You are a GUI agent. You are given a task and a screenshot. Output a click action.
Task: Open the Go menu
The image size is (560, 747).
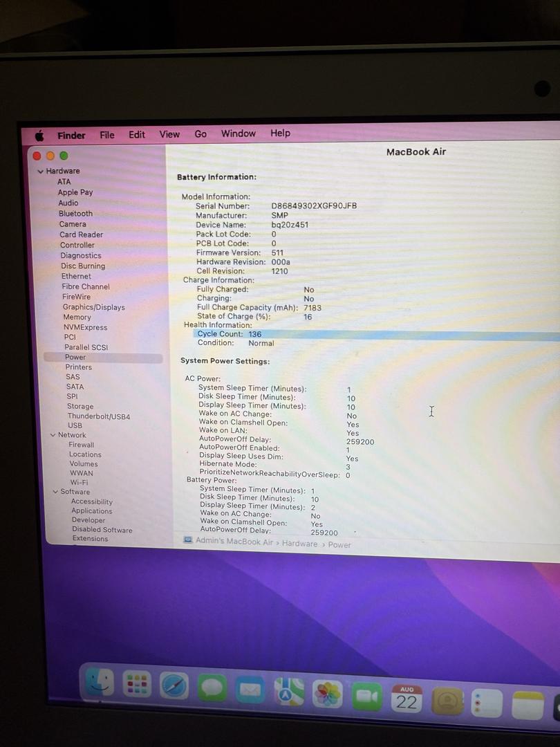(x=200, y=134)
